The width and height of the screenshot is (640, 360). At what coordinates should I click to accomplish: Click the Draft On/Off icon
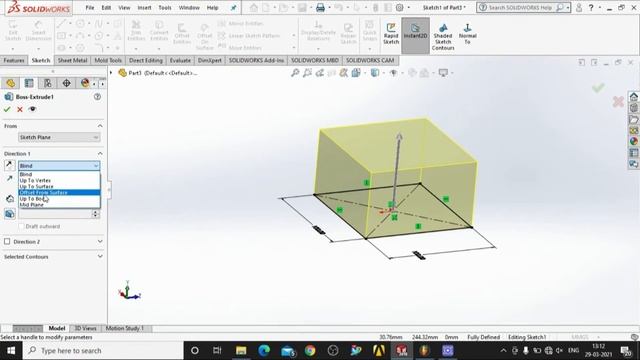pos(10,213)
